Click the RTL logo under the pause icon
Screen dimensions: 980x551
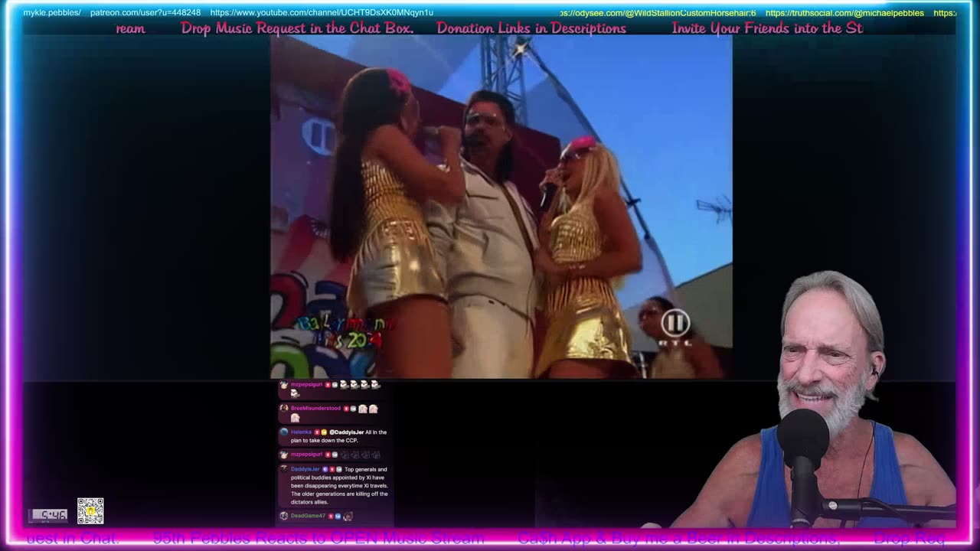tap(676, 342)
